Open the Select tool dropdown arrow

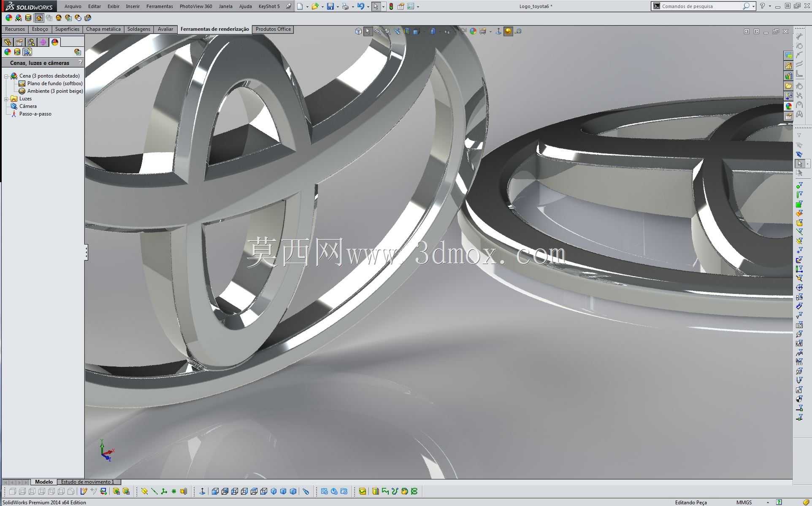pyautogui.click(x=383, y=7)
